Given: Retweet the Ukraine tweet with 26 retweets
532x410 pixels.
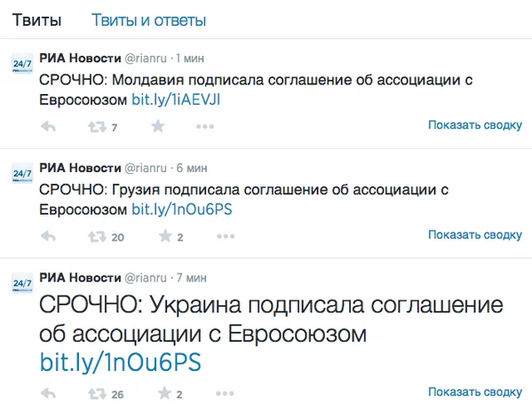Looking at the screenshot, I should coord(97,394).
